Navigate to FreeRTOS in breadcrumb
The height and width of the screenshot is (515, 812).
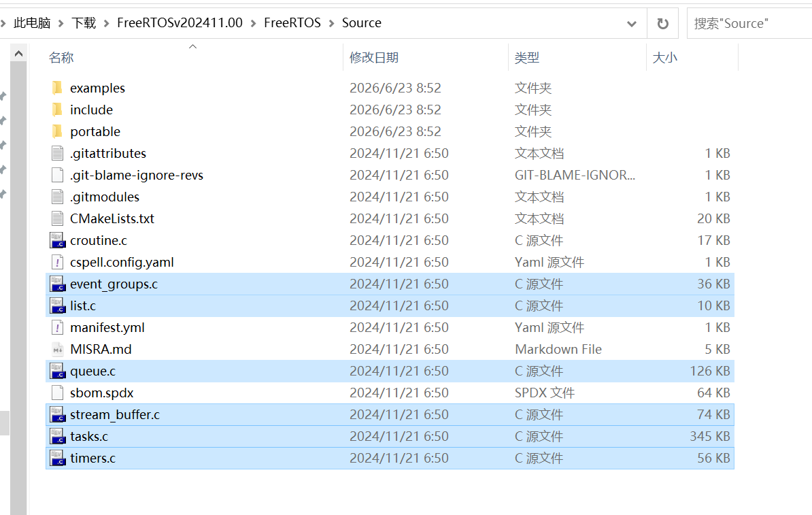[x=292, y=23]
